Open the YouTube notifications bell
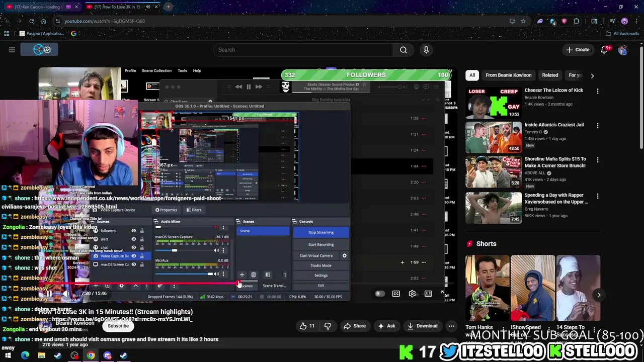This screenshot has width=644, height=362. point(605,50)
